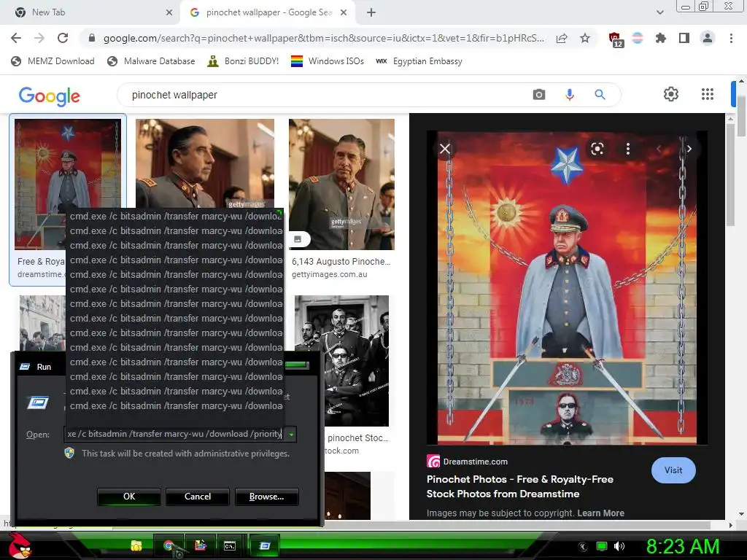The image size is (747, 560).
Task: Open the Dreamstime.com source link
Action: (x=468, y=462)
